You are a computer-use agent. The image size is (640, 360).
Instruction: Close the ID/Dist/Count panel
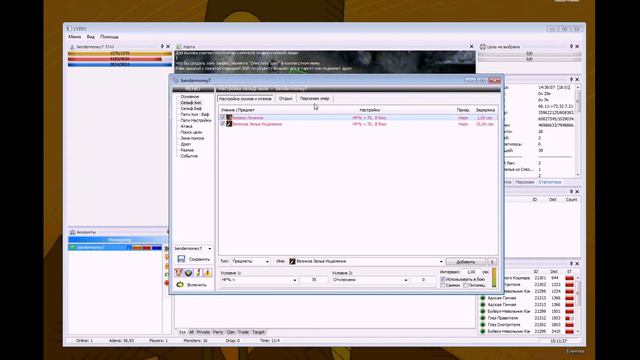[577, 191]
